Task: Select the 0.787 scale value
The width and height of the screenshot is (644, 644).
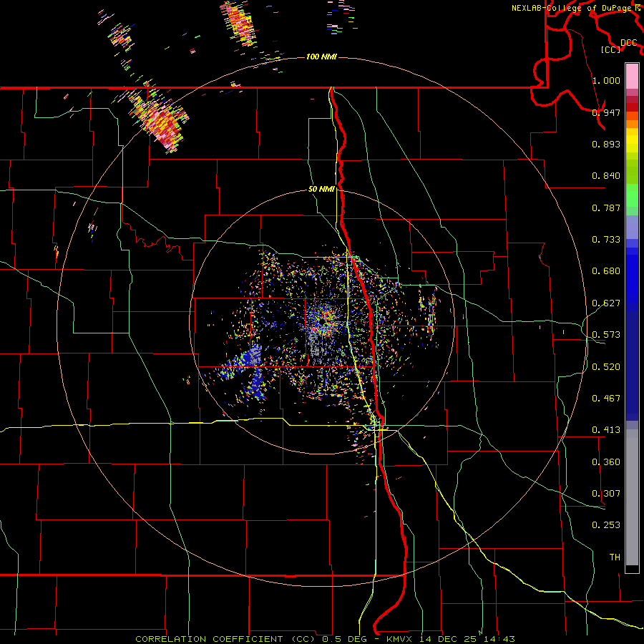Action: (x=606, y=208)
